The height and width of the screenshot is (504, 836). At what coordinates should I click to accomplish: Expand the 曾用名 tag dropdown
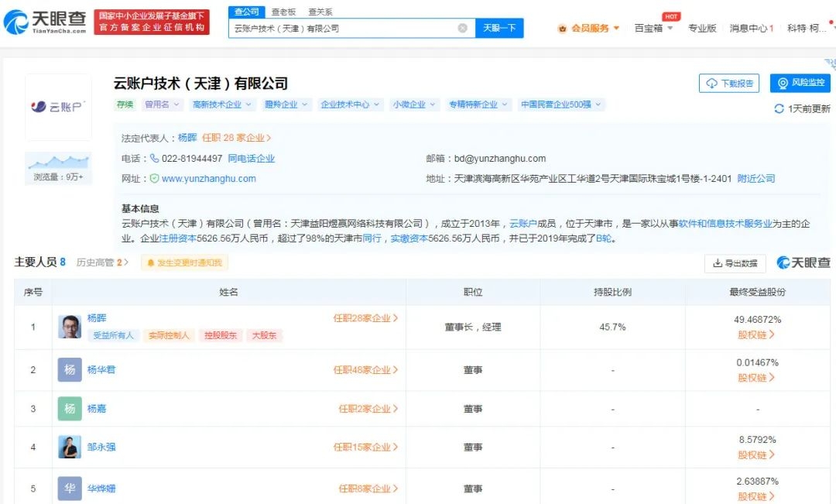tap(163, 105)
